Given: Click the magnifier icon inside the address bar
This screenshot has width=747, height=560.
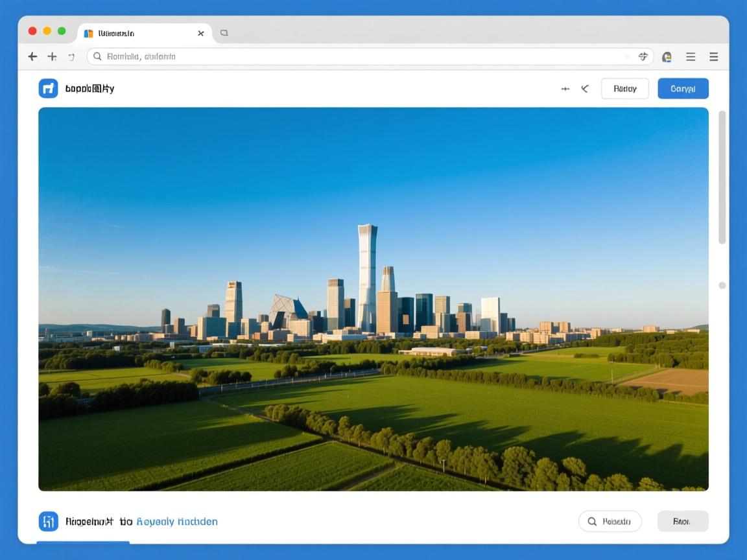Looking at the screenshot, I should [x=98, y=57].
